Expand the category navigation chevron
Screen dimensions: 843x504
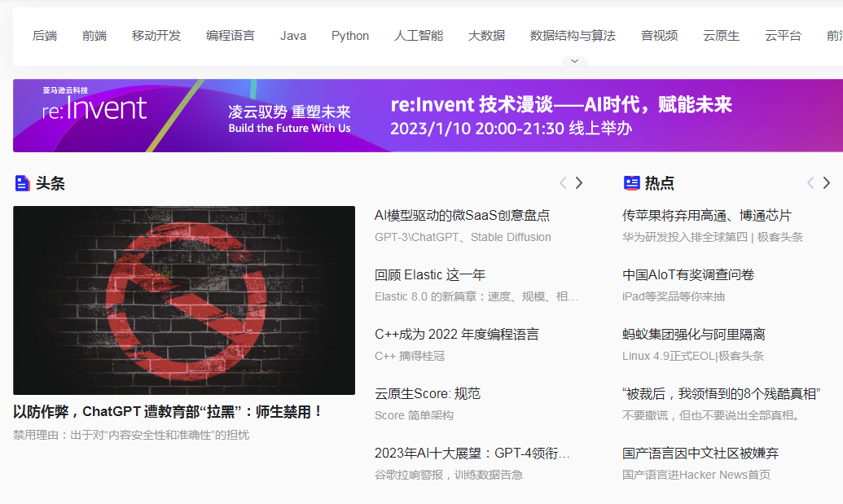pos(574,61)
